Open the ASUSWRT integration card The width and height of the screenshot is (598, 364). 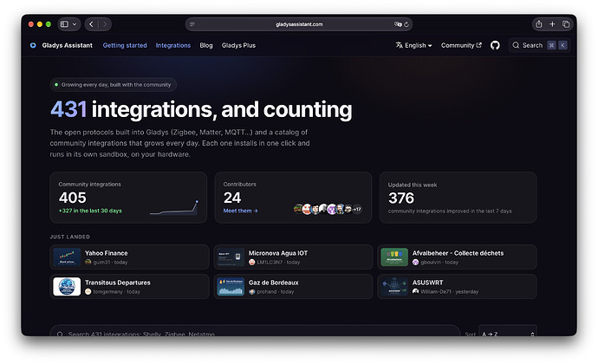coord(457,287)
